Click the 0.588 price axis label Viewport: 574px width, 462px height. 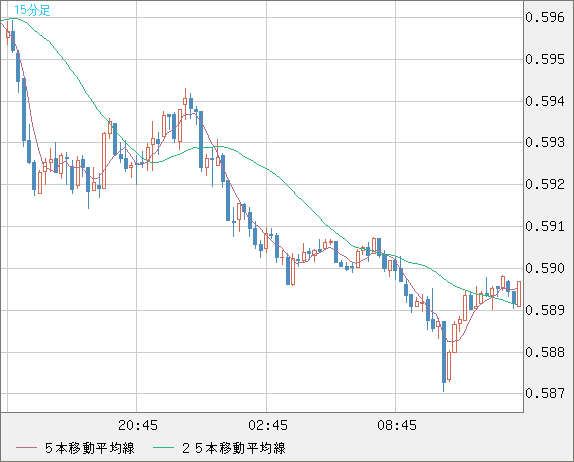[x=545, y=352]
